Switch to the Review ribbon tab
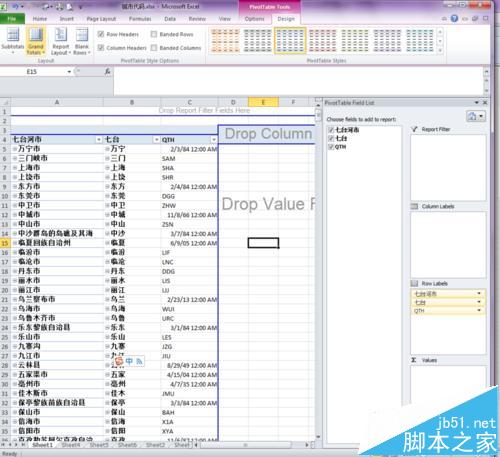The height and width of the screenshot is (457, 500). [x=197, y=19]
